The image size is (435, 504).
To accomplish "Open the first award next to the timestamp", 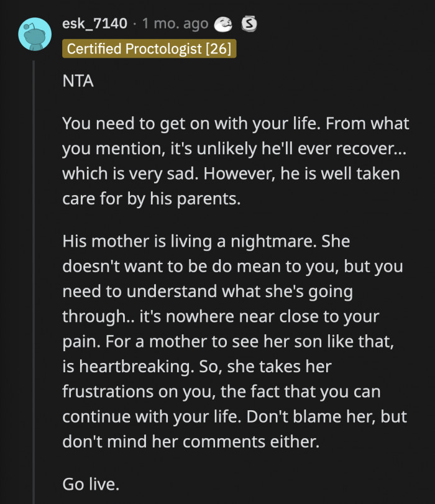I will pyautogui.click(x=222, y=24).
